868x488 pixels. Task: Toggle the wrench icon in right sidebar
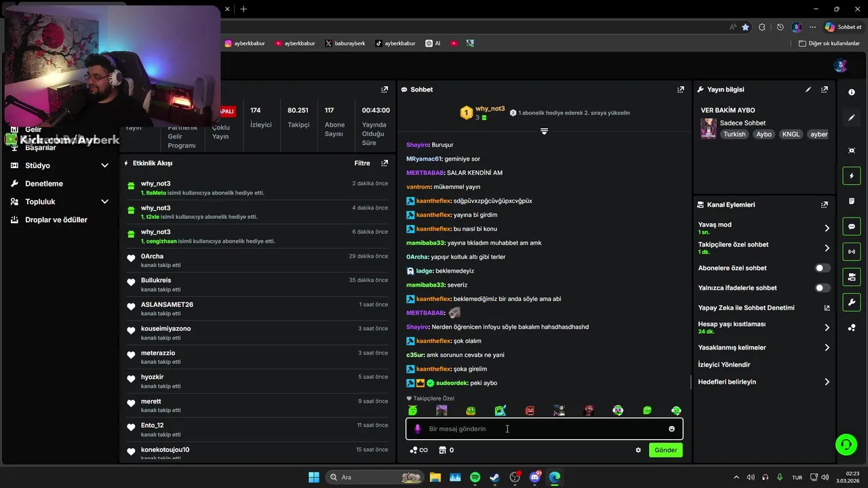tap(852, 302)
